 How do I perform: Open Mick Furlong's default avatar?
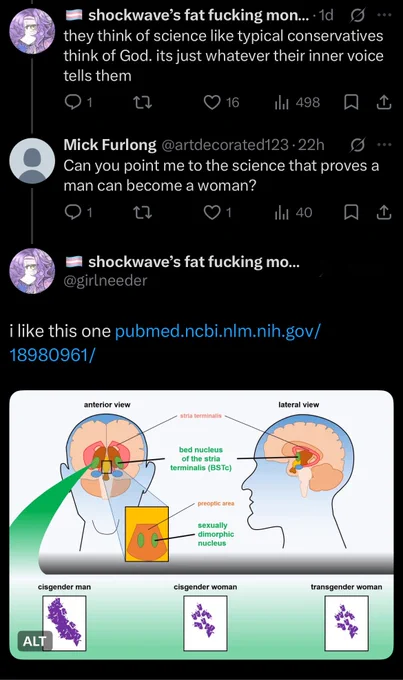tap(32, 160)
